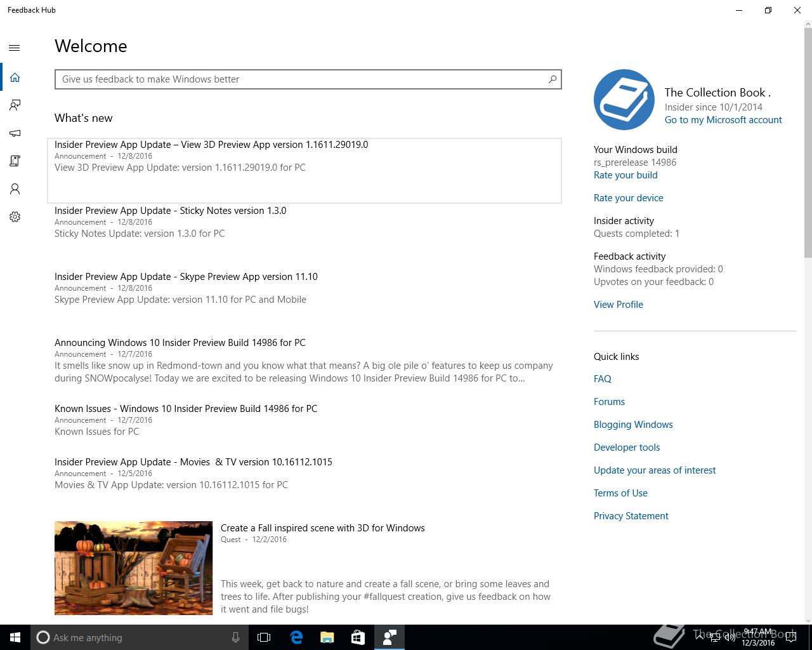Open the Quests scroll icon
The image size is (812, 650).
coord(15,161)
